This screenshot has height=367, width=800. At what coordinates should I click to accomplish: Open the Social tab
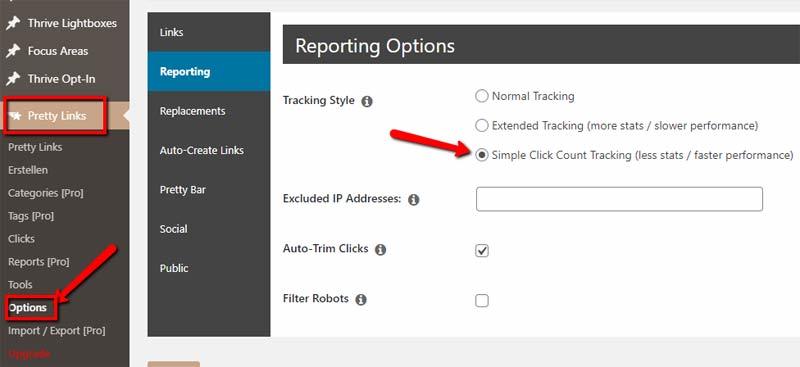209,229
